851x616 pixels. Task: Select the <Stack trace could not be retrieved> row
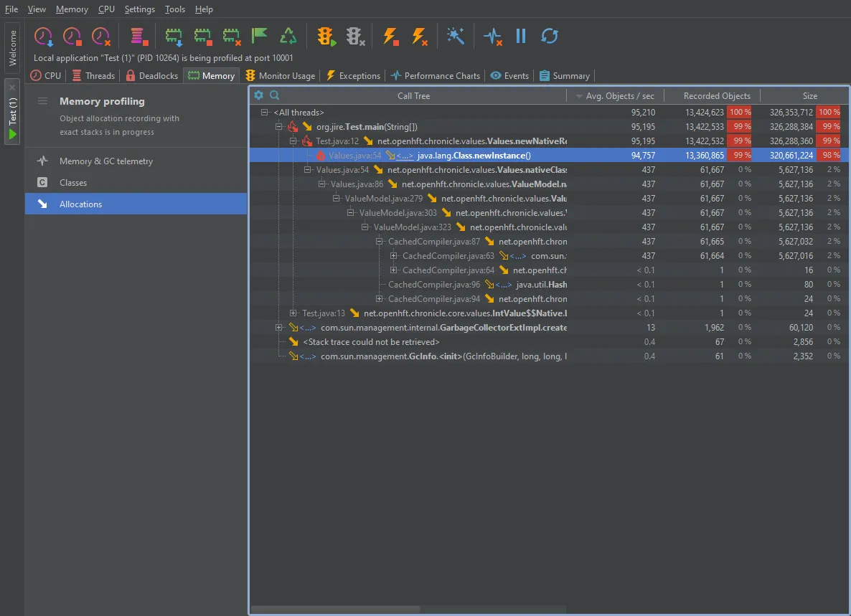(549, 342)
